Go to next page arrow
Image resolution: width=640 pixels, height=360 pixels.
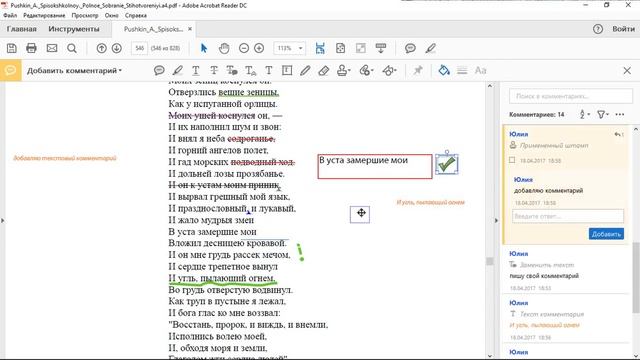117,48
